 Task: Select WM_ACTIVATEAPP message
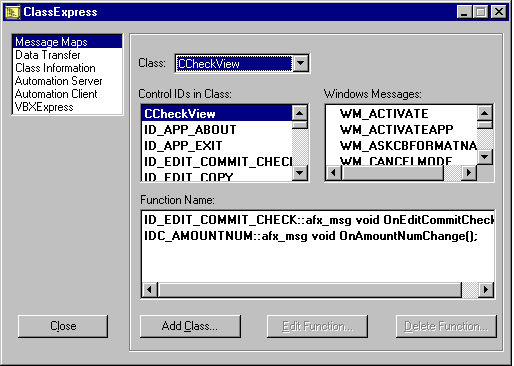[x=401, y=129]
